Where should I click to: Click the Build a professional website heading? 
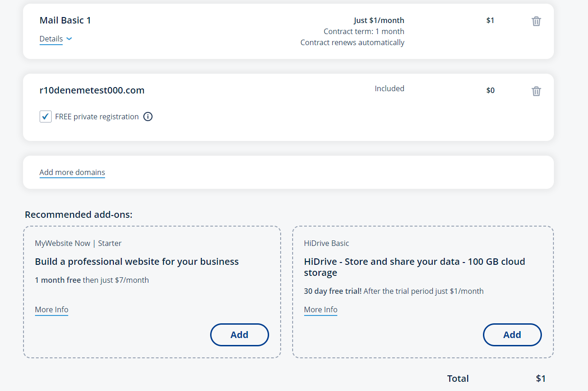[x=137, y=262]
